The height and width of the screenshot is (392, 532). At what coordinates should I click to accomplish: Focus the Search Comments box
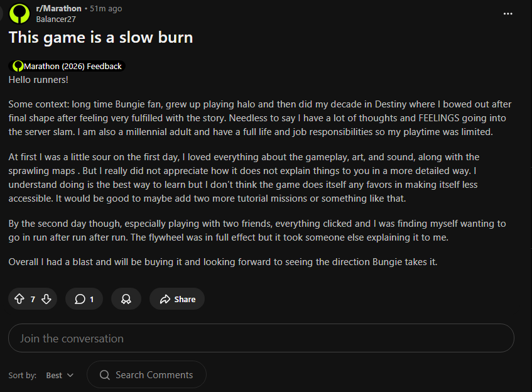tap(154, 375)
